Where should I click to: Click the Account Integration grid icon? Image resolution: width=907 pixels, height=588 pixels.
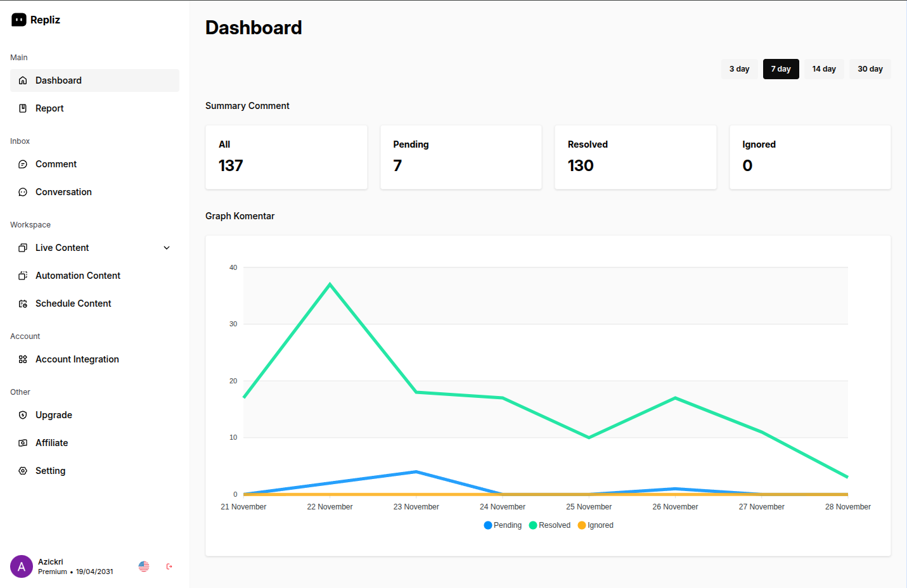tap(23, 359)
